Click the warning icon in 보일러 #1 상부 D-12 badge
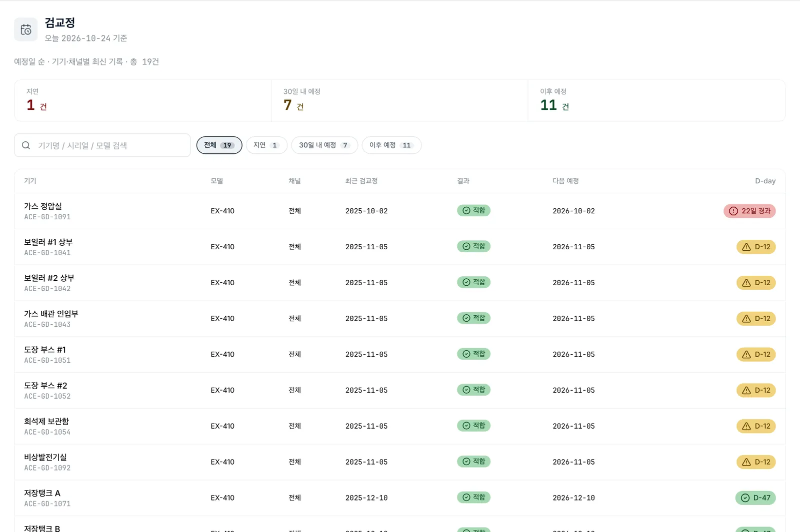 tap(746, 247)
